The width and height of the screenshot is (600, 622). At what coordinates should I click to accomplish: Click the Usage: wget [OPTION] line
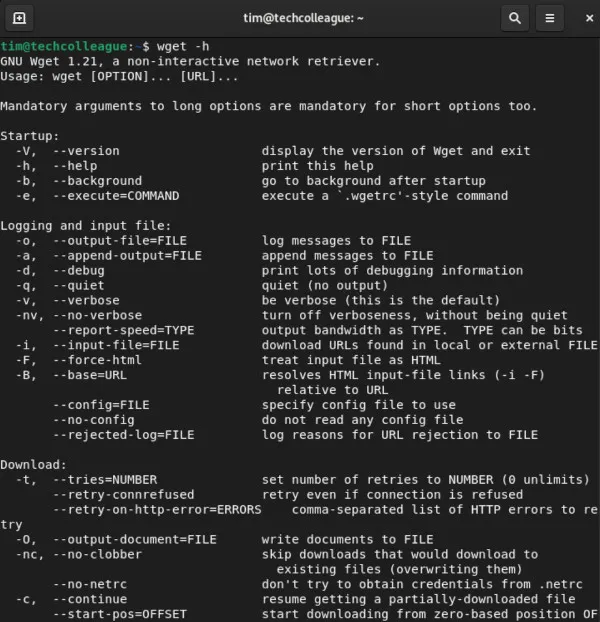click(119, 76)
